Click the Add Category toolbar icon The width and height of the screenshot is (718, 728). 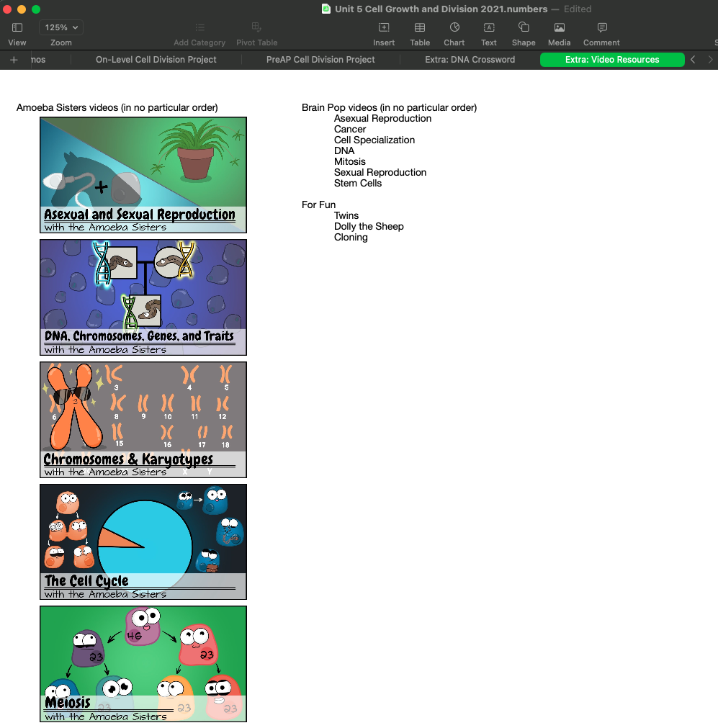pos(199,28)
